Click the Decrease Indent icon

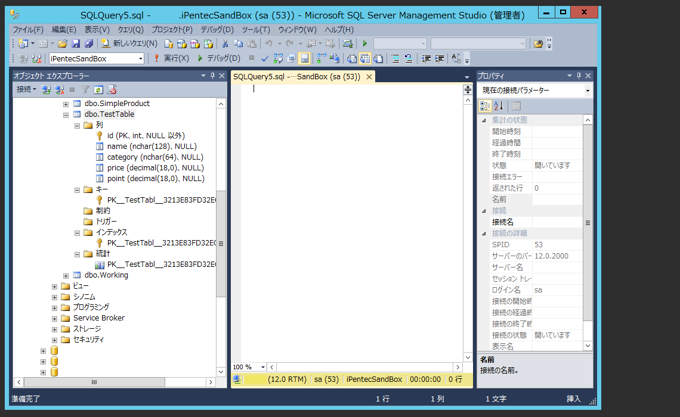[426, 59]
